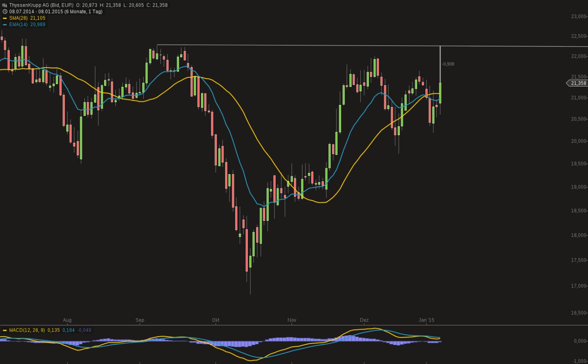Click the 0,000 MACD axis label

point(580,341)
